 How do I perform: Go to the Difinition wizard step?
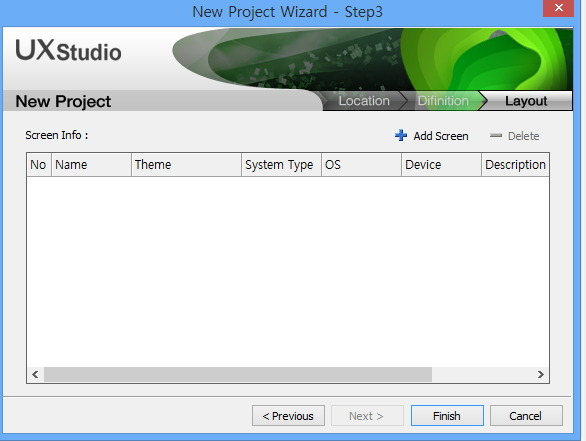click(x=443, y=101)
